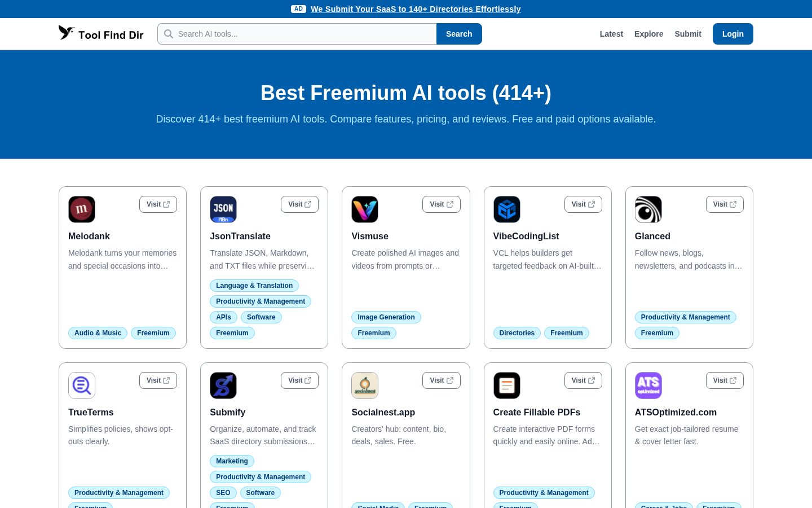The image size is (812, 508).
Task: Open the JsonTranslate app icon
Action: (223, 209)
